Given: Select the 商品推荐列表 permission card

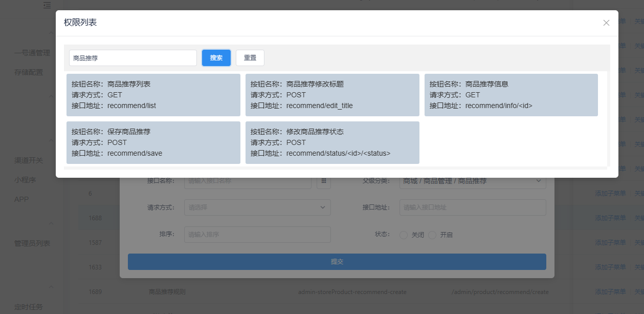Looking at the screenshot, I should (153, 95).
